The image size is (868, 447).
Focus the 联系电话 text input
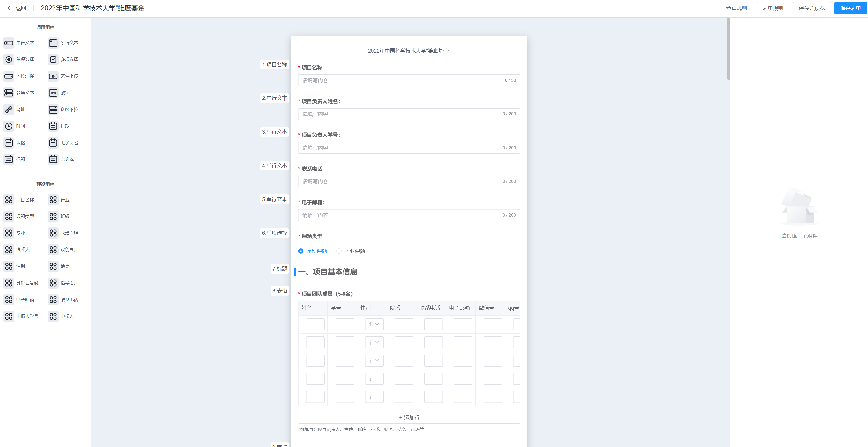(409, 182)
